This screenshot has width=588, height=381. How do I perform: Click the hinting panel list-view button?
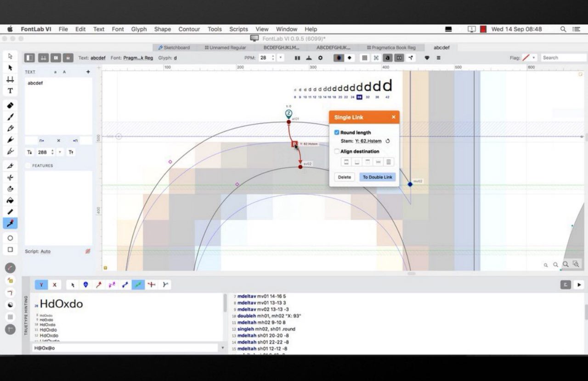565,285
